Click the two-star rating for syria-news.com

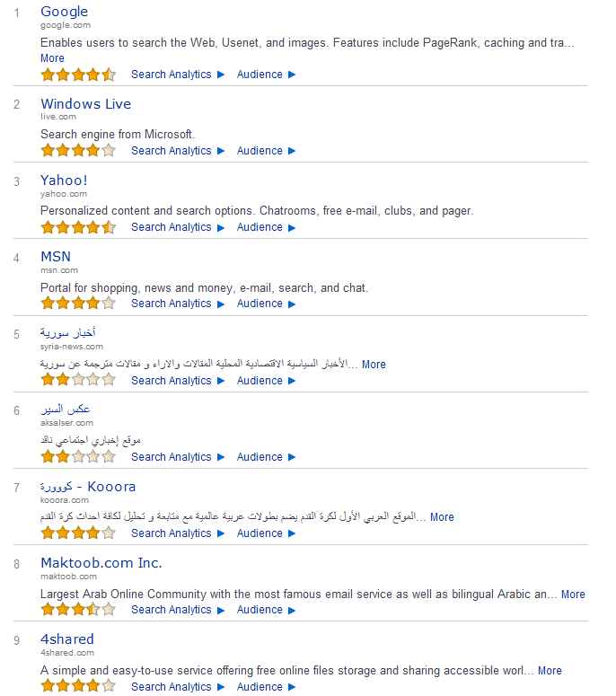click(78, 380)
